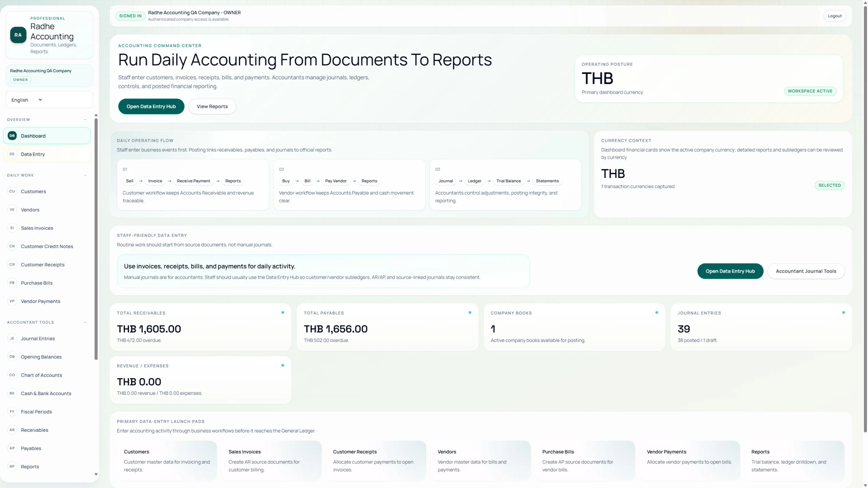The width and height of the screenshot is (868, 488).
Task: Open Reports in the sidebar menu
Action: pos(47,467)
